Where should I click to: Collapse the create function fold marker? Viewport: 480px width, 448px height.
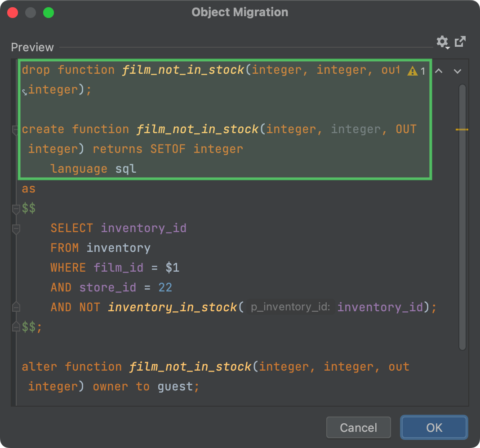point(16,130)
